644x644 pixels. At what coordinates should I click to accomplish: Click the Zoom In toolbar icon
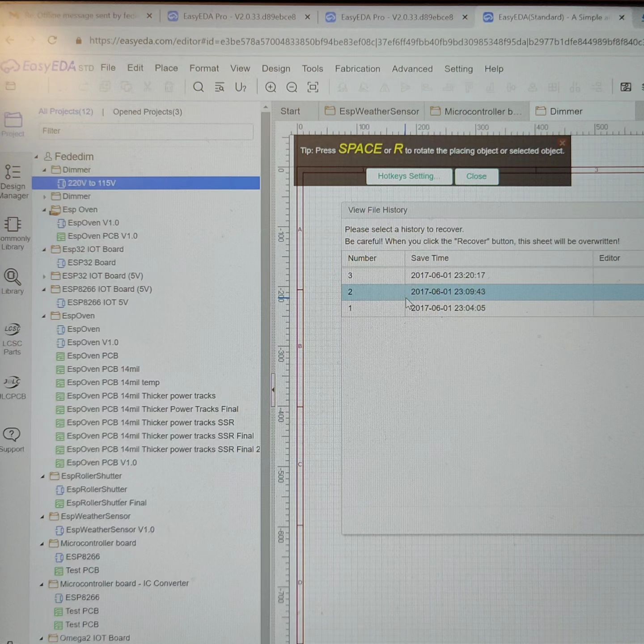pos(270,87)
